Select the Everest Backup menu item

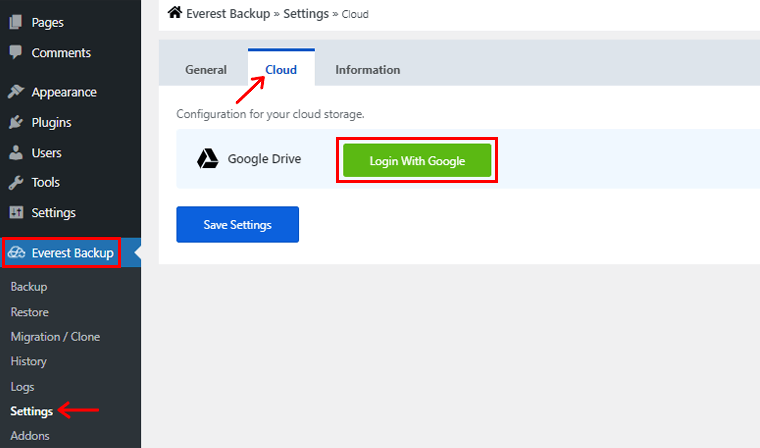click(70, 253)
